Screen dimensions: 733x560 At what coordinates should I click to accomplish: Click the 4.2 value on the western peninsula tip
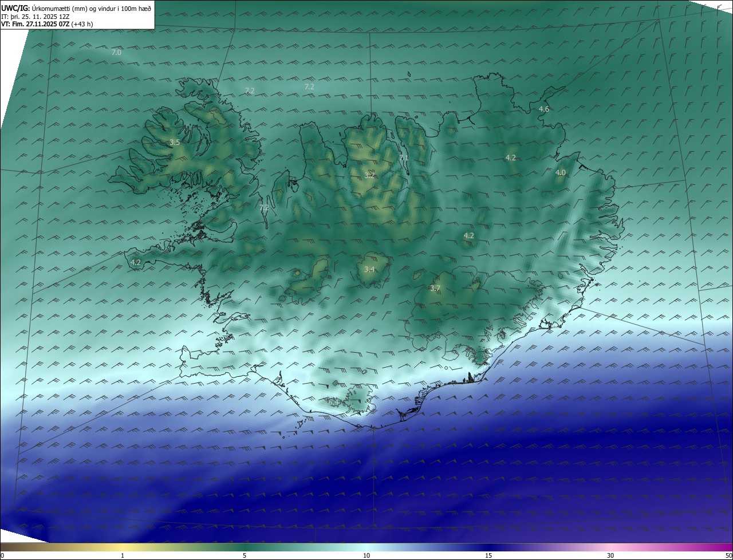(136, 262)
